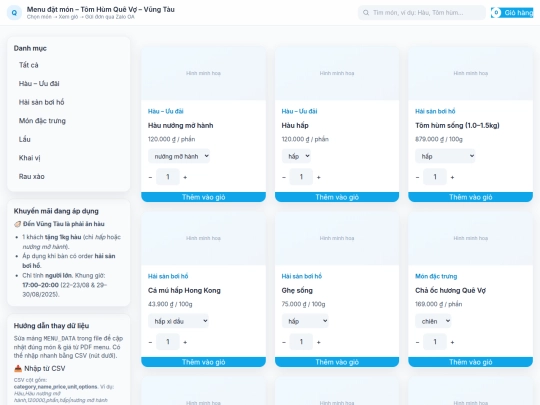Click the title Hàu nướng mỡ hành
540x405 pixels.
click(180, 125)
